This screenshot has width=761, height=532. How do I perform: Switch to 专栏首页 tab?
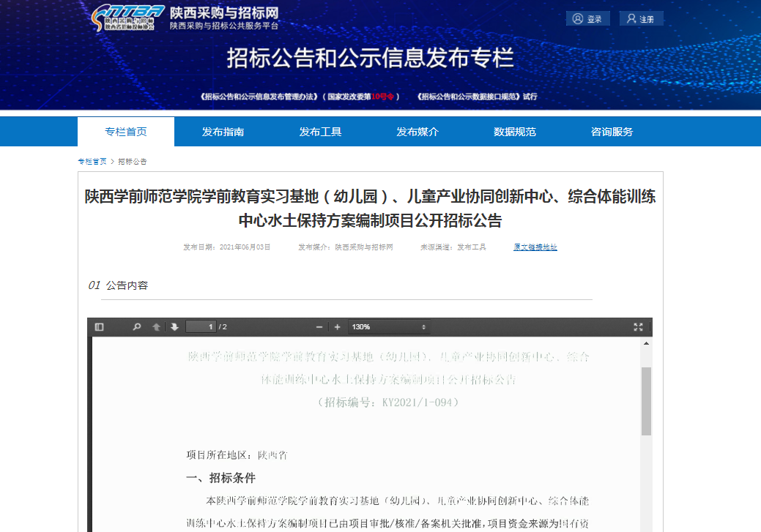pos(126,132)
